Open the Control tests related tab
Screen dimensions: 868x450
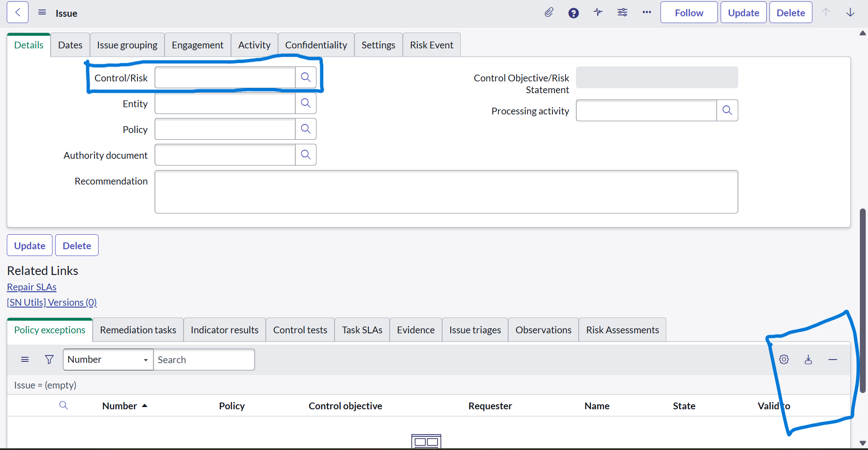300,330
